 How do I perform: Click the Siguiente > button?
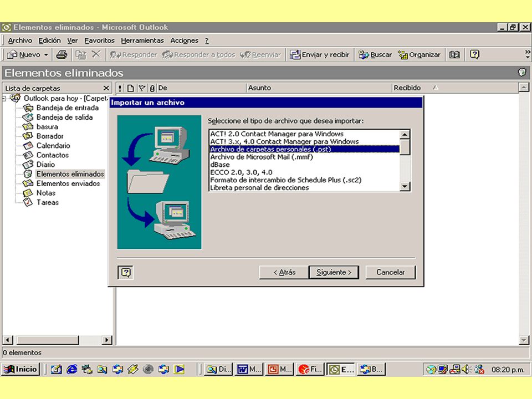tap(334, 273)
